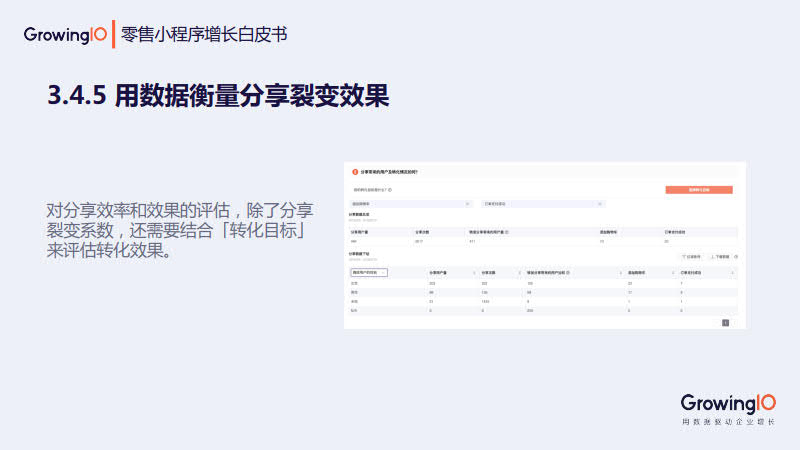The width and height of the screenshot is (800, 450).
Task: Open the second conversion goal dropdown
Action: pyautogui.click(x=543, y=204)
